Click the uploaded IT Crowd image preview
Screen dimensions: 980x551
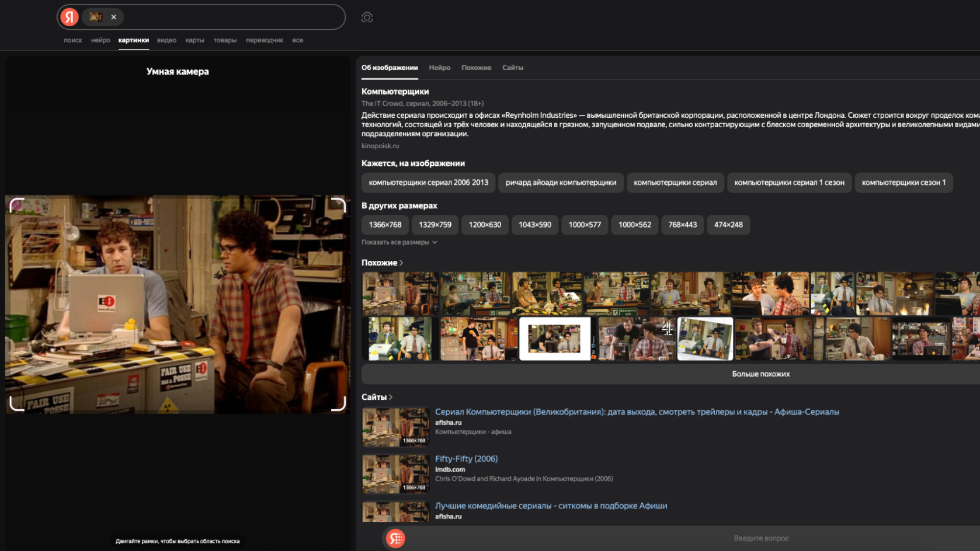click(x=178, y=304)
